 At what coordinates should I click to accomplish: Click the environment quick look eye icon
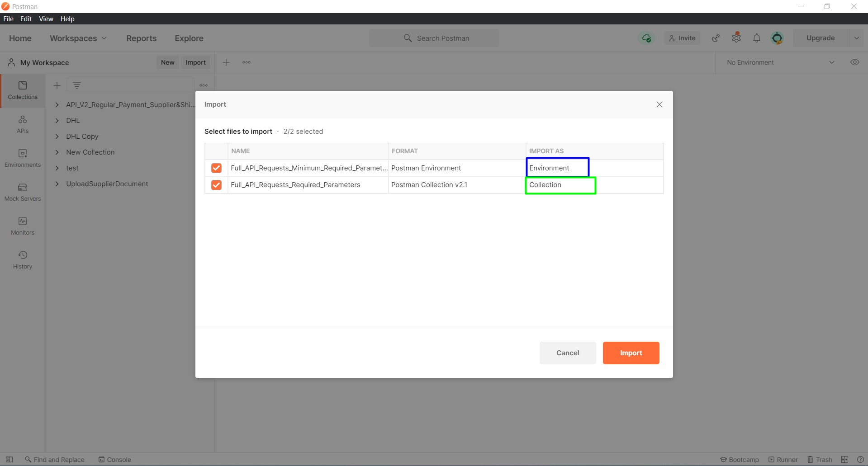click(855, 62)
